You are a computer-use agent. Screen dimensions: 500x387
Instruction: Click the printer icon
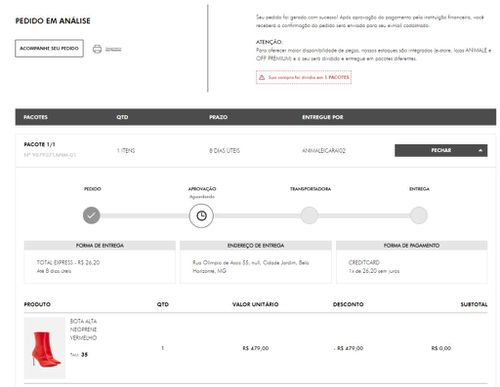[97, 49]
